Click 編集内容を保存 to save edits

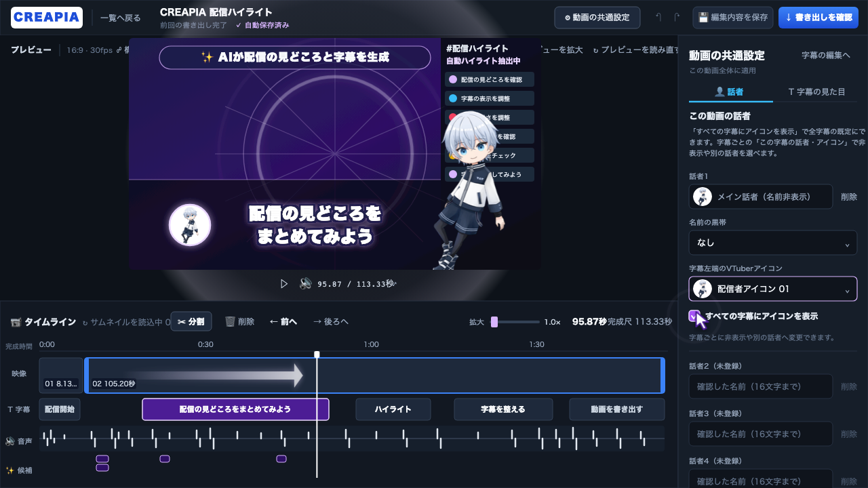click(733, 18)
